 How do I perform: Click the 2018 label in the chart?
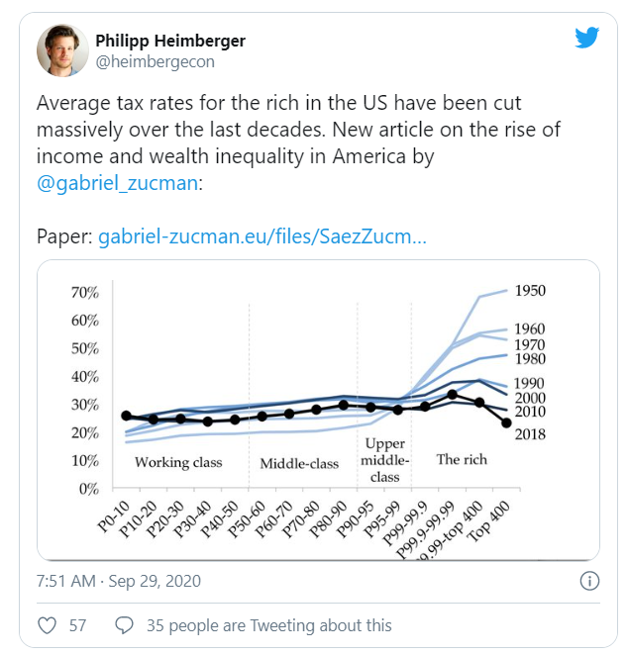530,433
